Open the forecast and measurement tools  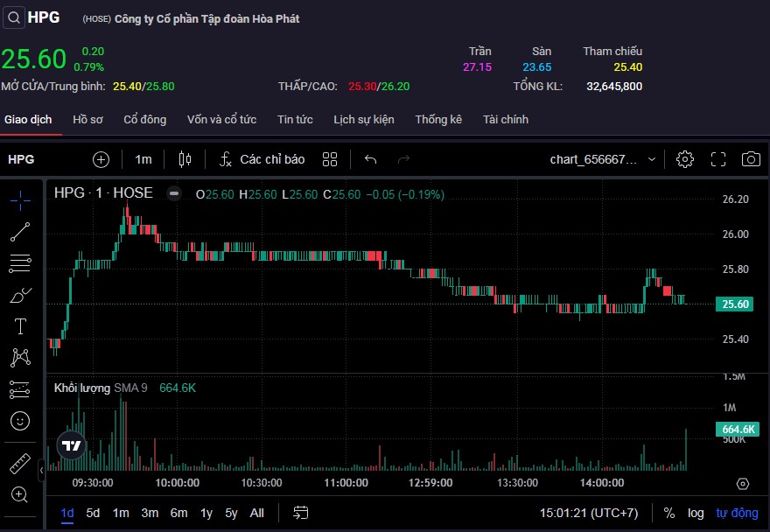(20, 389)
